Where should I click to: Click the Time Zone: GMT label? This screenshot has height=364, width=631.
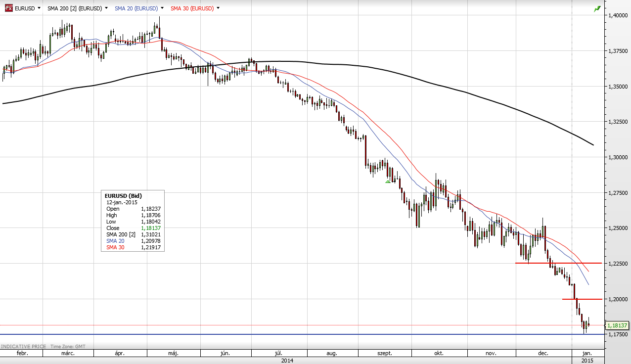pyautogui.click(x=68, y=347)
